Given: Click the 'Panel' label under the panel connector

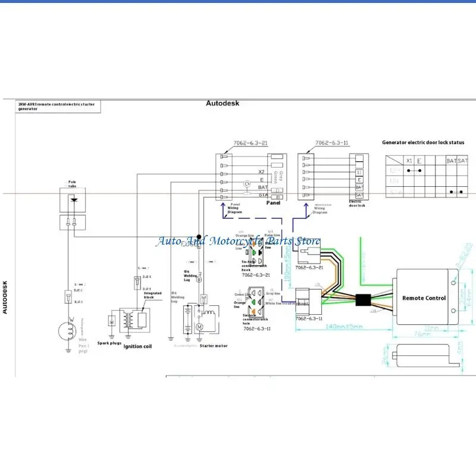Looking at the screenshot, I should (273, 203).
